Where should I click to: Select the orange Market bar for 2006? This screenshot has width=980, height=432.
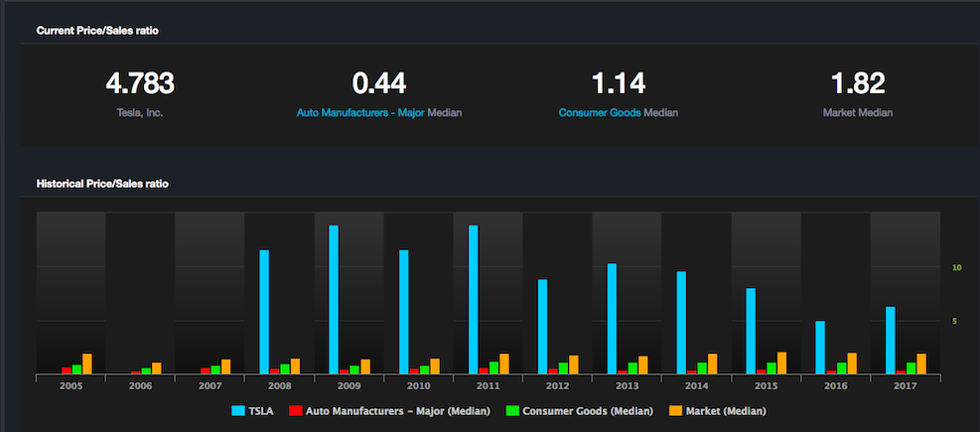coord(157,368)
